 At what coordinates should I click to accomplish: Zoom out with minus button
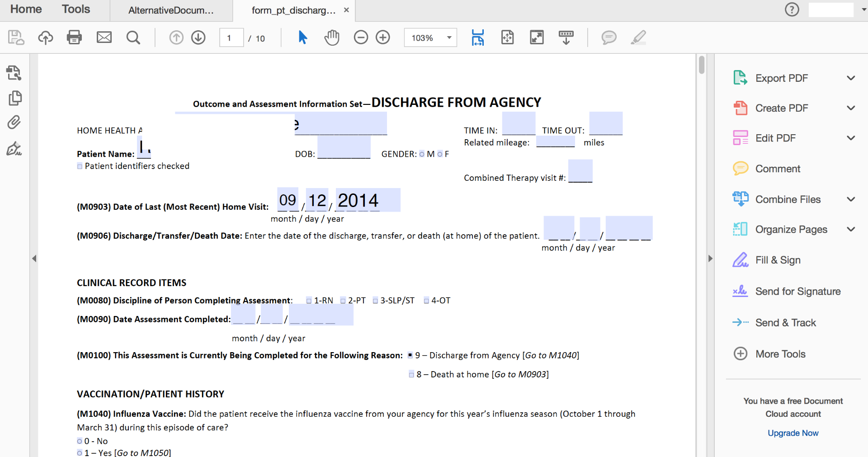pos(361,38)
